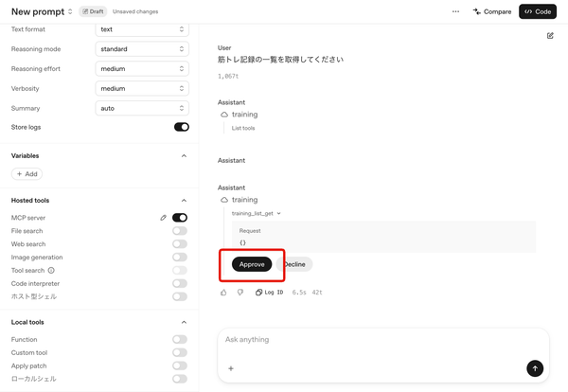Click the 6.5s response time value
This screenshot has height=392, width=568.
tap(299, 293)
